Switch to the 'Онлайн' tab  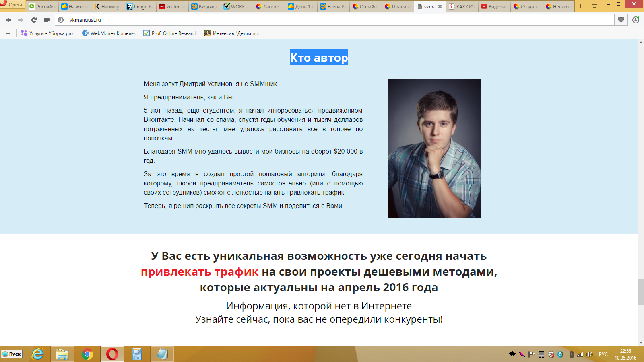click(x=365, y=6)
